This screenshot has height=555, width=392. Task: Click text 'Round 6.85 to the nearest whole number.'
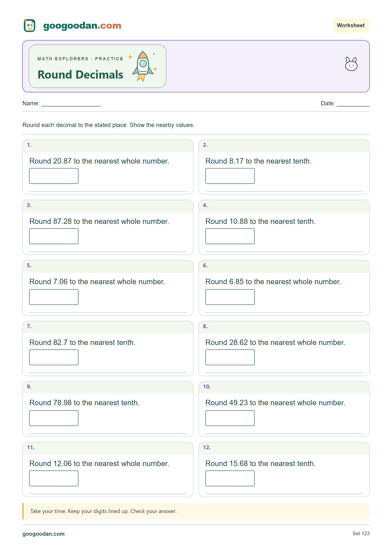coord(273,282)
